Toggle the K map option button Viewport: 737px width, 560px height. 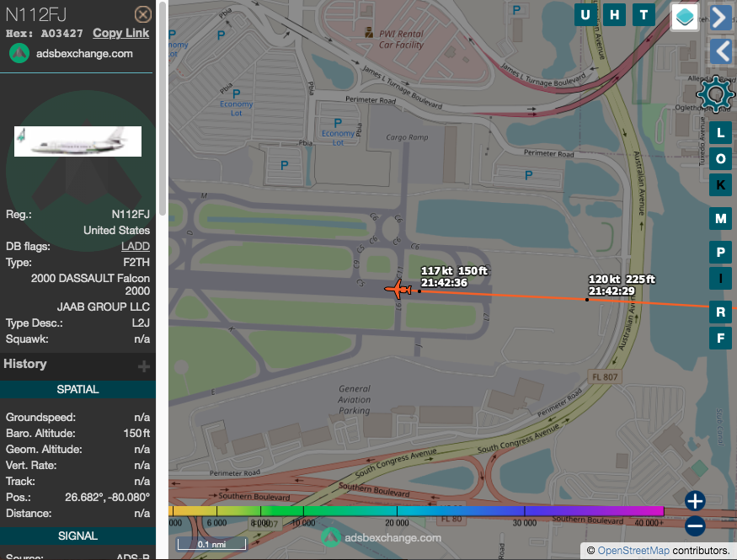[x=720, y=184]
